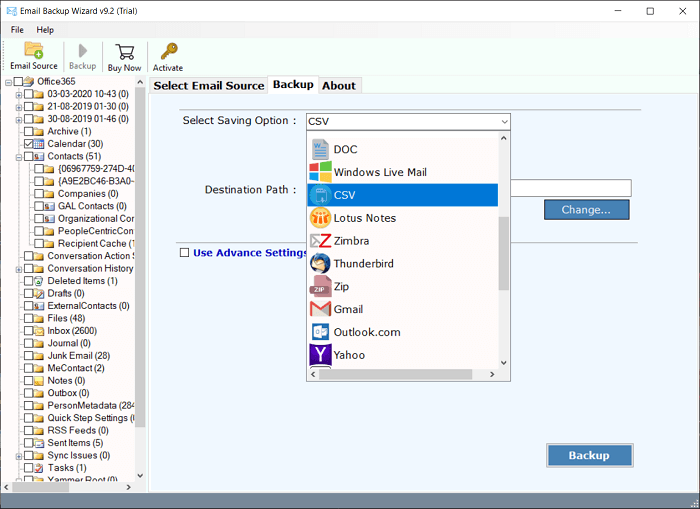Viewport: 700px width, 509px height.
Task: Click the Email Source toolbar icon
Action: tap(33, 50)
